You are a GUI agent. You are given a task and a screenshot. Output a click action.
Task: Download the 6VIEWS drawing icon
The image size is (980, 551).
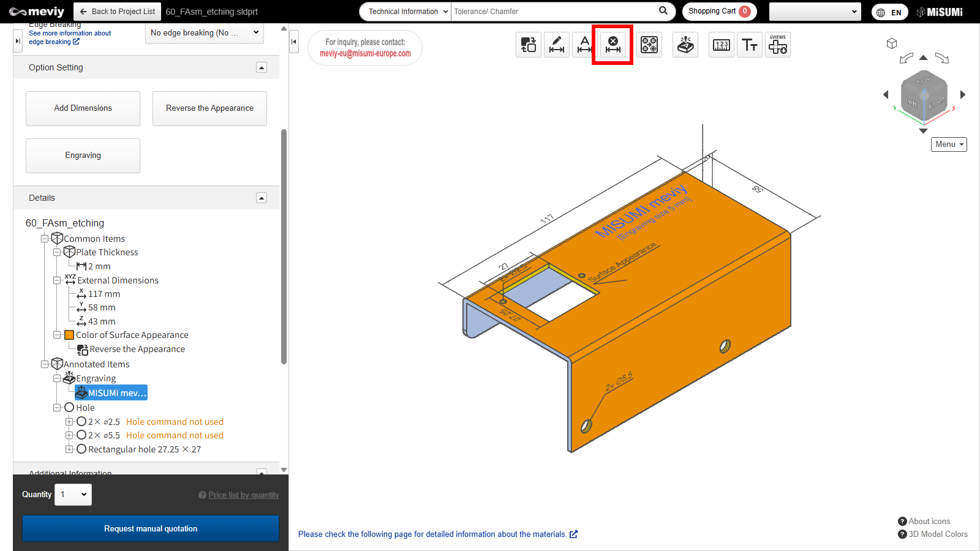tap(778, 45)
